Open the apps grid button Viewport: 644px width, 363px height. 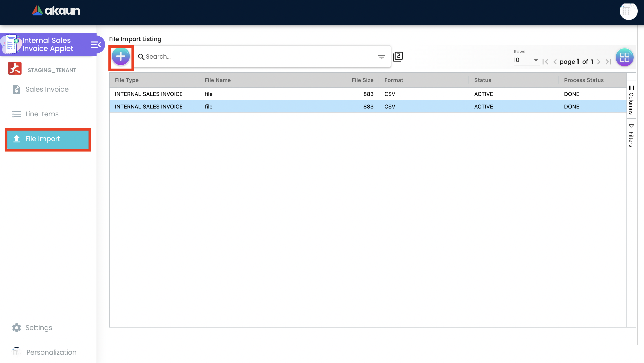(x=624, y=57)
